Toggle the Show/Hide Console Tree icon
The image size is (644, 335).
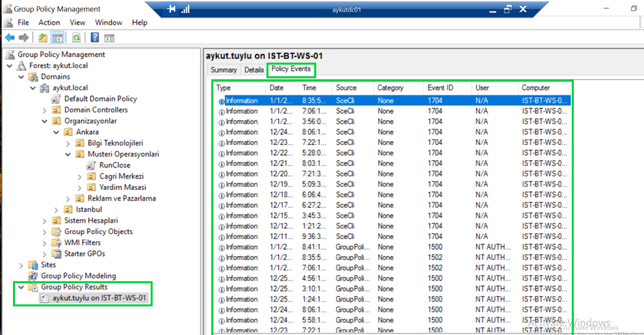click(58, 37)
